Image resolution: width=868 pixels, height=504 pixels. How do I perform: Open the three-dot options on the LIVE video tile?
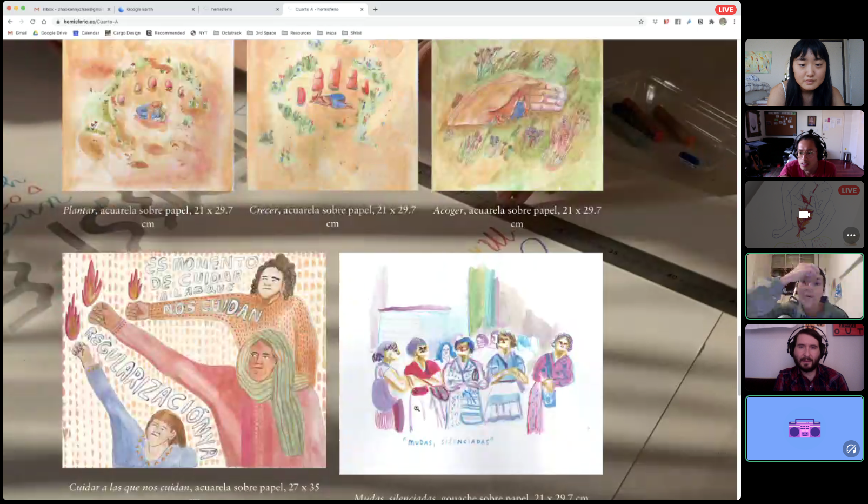click(x=851, y=235)
